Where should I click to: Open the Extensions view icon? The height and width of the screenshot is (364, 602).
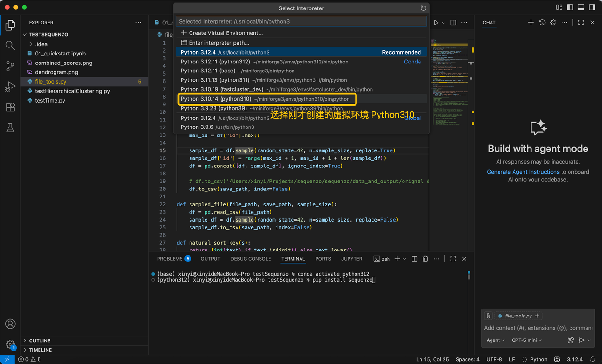[x=10, y=107]
